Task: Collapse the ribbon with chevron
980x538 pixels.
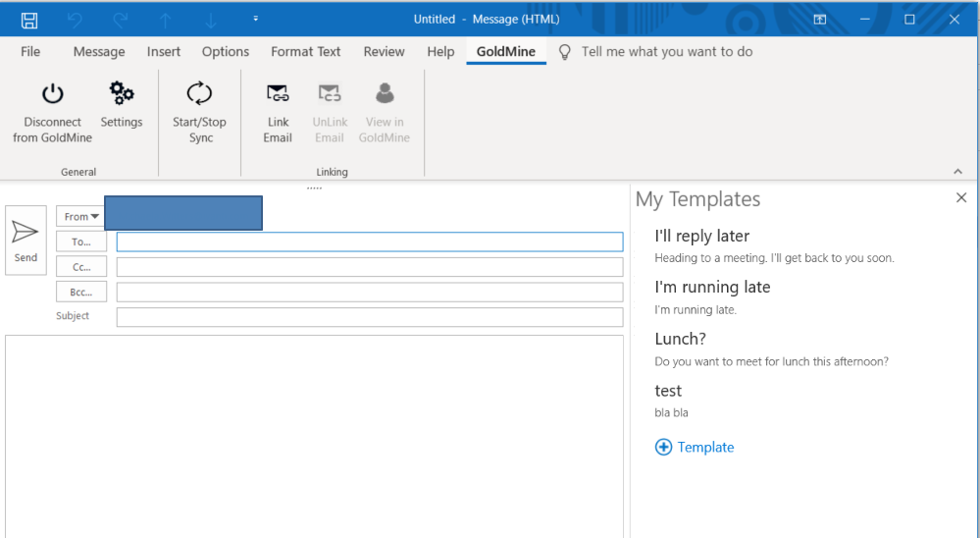Action: tap(958, 172)
